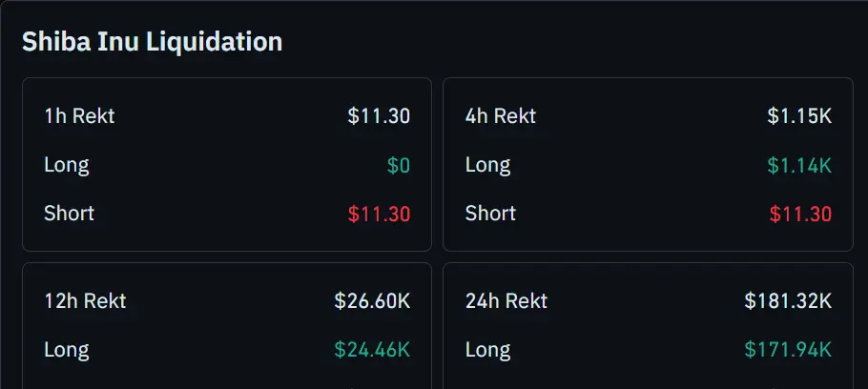Select the 4h Rekt label
Viewport: 868px width, 389px height.
click(501, 116)
